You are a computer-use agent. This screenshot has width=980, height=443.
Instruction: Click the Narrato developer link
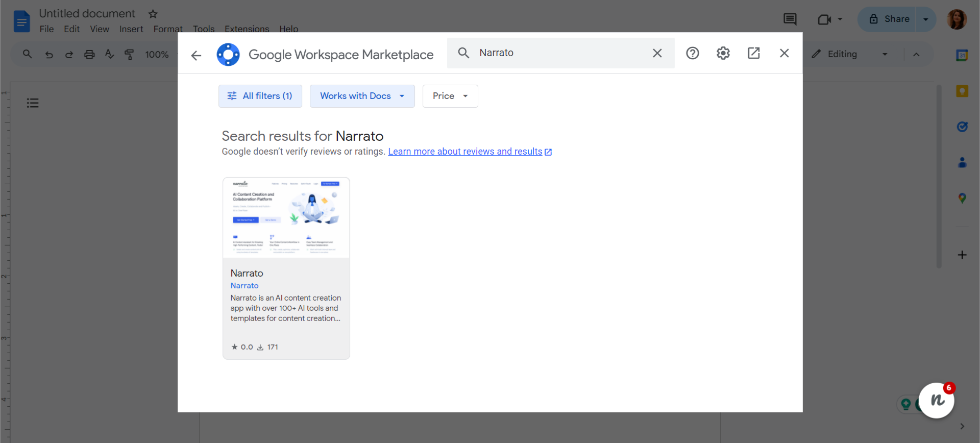point(244,286)
